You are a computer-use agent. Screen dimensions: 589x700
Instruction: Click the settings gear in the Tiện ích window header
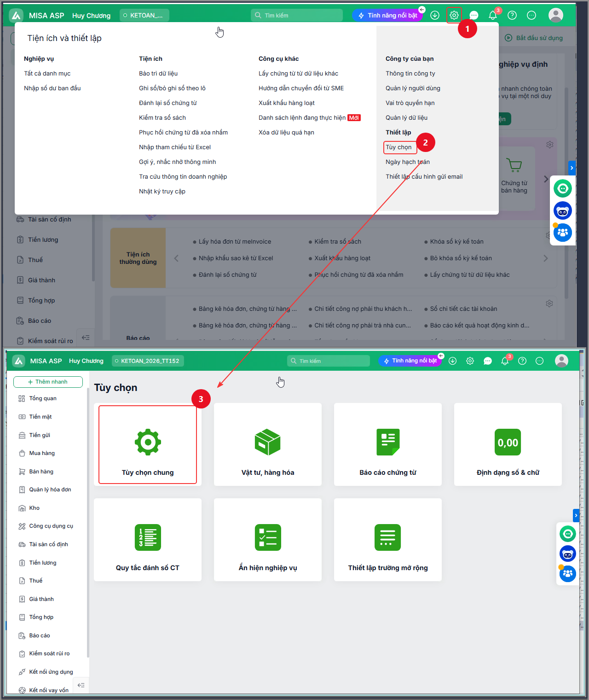click(x=454, y=15)
